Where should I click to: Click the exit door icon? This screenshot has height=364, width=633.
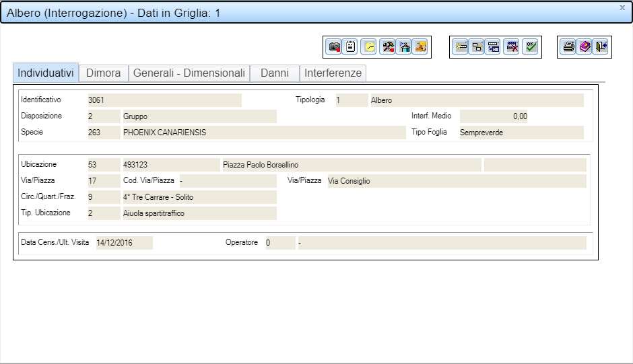coord(601,47)
